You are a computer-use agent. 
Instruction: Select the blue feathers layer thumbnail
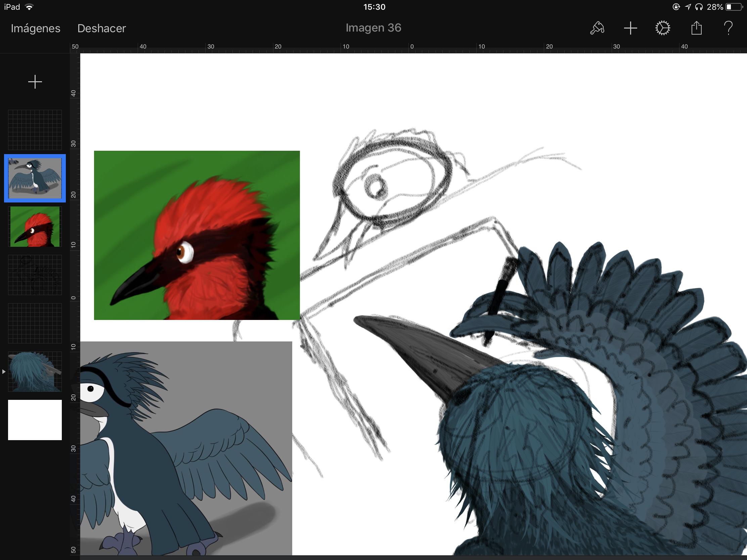coord(35,372)
